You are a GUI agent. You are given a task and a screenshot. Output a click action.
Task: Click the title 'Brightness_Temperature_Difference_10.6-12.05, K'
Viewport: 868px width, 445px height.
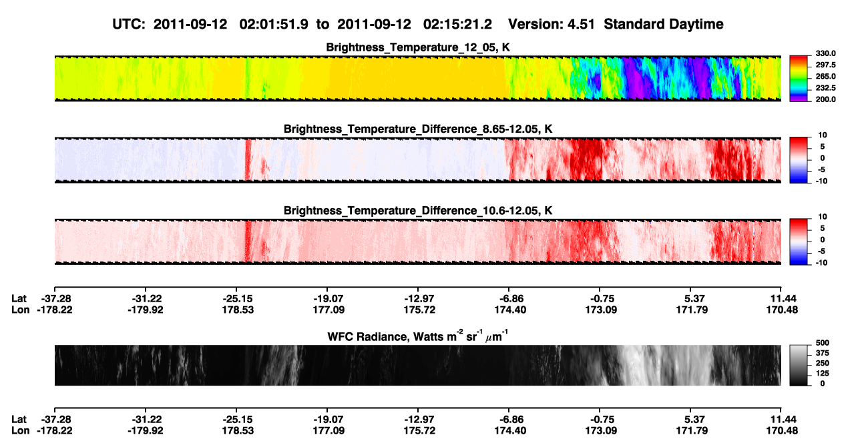418,211
